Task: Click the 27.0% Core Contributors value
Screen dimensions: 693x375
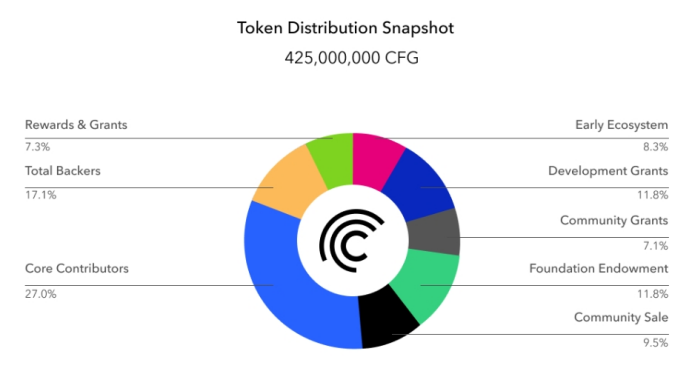Action: click(41, 294)
